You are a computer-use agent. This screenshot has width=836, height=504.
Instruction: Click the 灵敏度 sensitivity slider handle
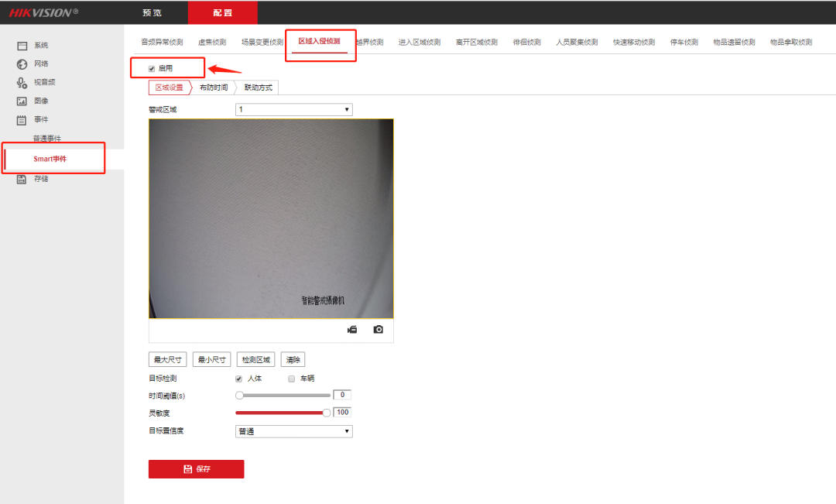326,413
